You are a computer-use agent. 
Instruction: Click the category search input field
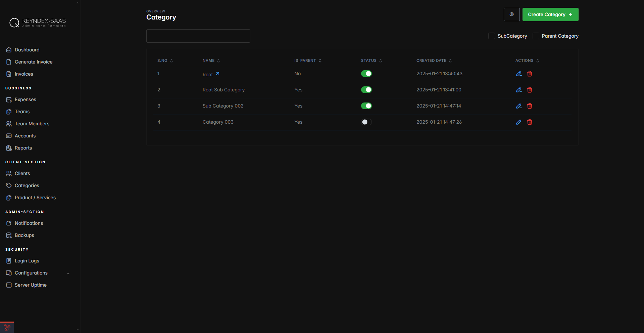tap(198, 36)
